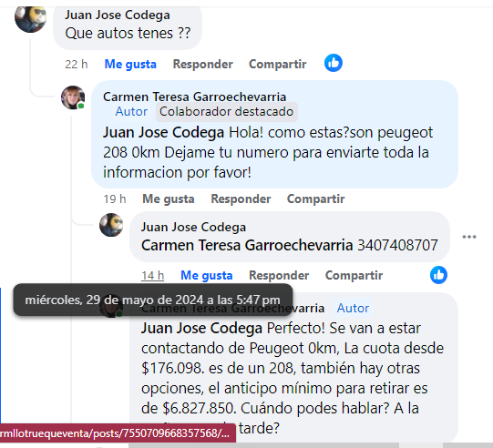Open Juan Jose Codega's small reply avatar
493x448 pixels.
111,225
